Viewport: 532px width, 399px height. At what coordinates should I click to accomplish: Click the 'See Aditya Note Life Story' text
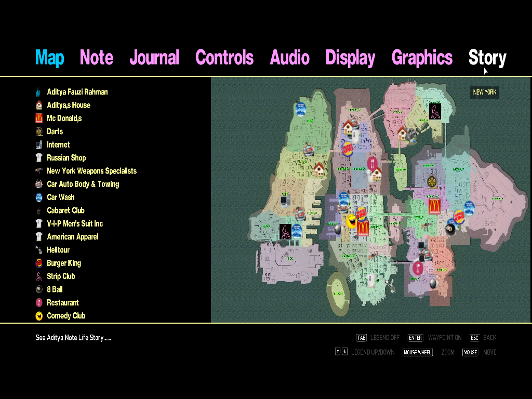click(x=74, y=338)
